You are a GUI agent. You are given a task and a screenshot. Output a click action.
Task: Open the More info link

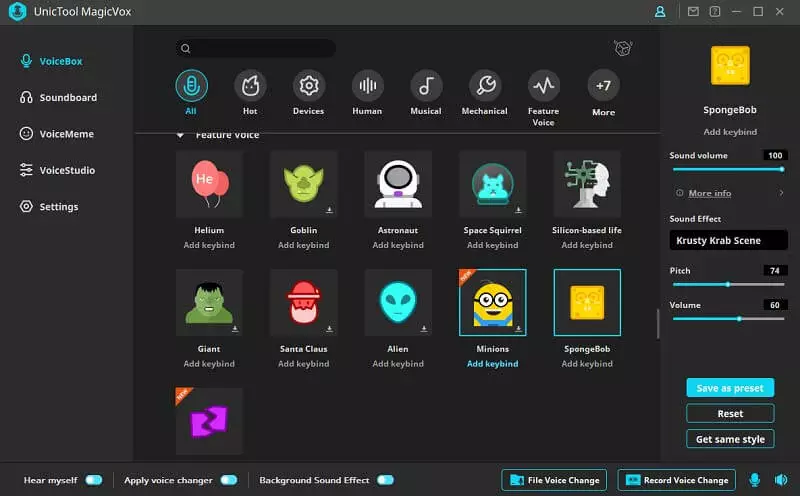pos(710,193)
